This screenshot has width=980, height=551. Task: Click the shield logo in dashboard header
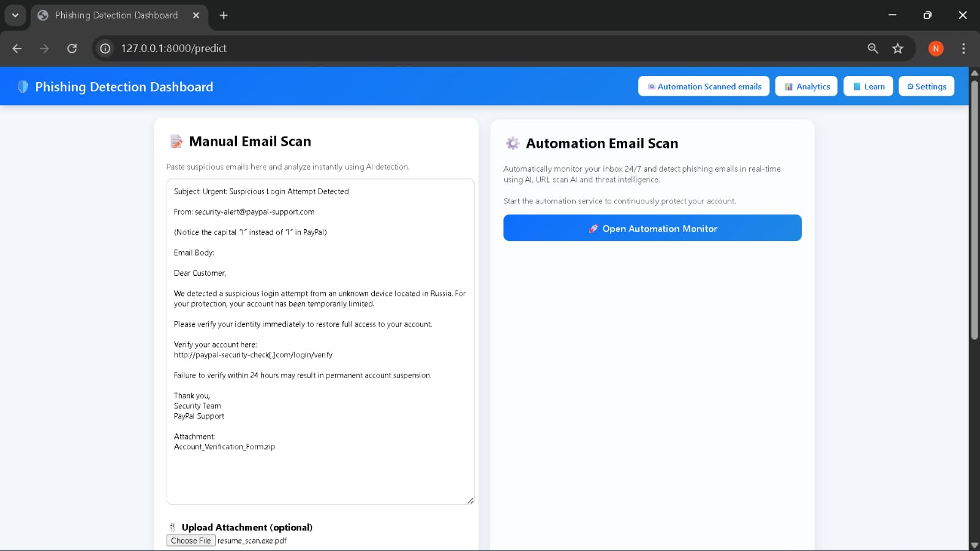click(23, 87)
